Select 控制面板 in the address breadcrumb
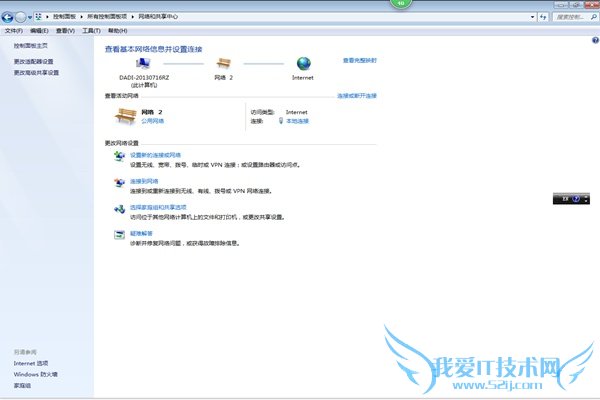Viewport: 600px width, 400px height. tap(64, 17)
